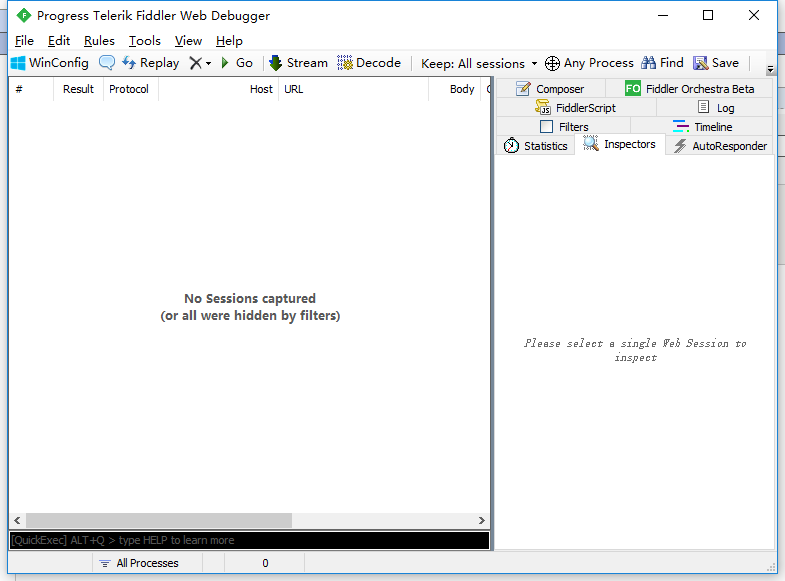Sort by Result column header

78,89
